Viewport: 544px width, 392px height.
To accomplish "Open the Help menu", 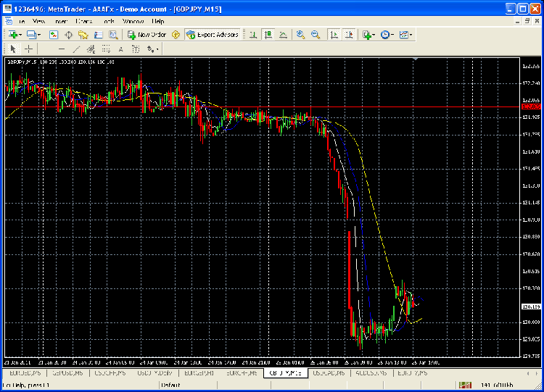I will tap(158, 22).
